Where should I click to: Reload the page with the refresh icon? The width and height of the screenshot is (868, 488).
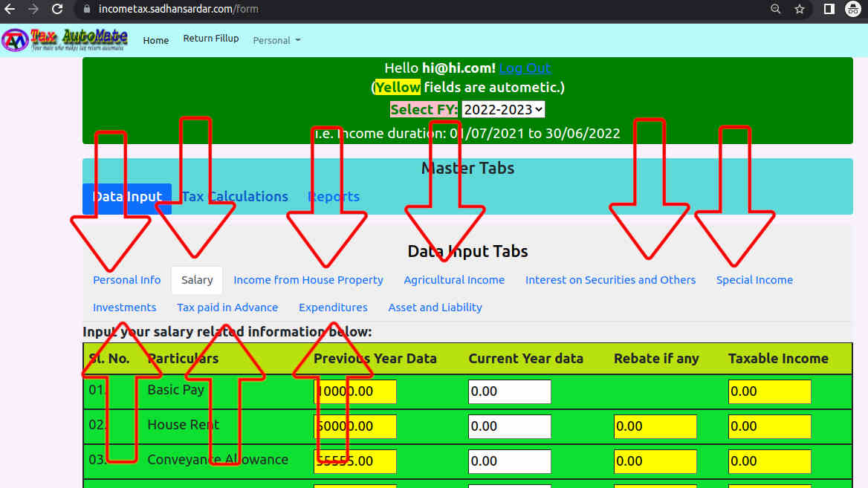tap(57, 10)
